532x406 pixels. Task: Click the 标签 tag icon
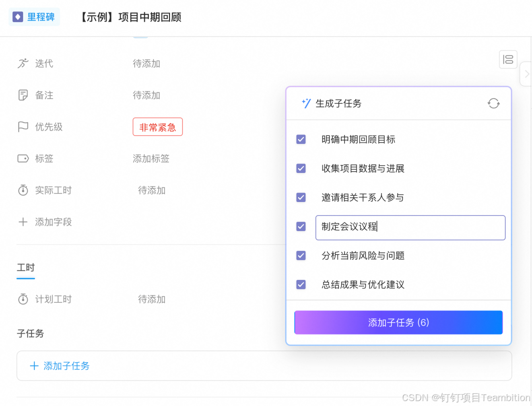[23, 159]
